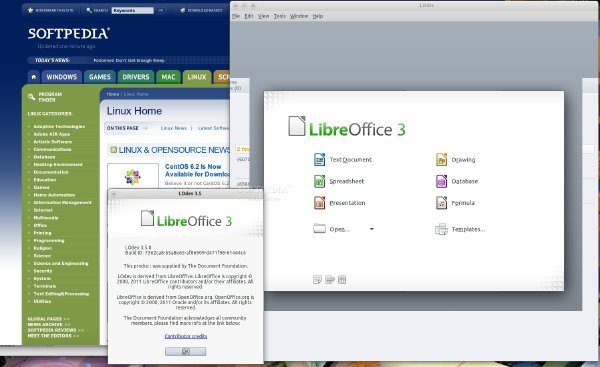Open the Terminals category
The width and height of the screenshot is (600, 367).
point(45,286)
